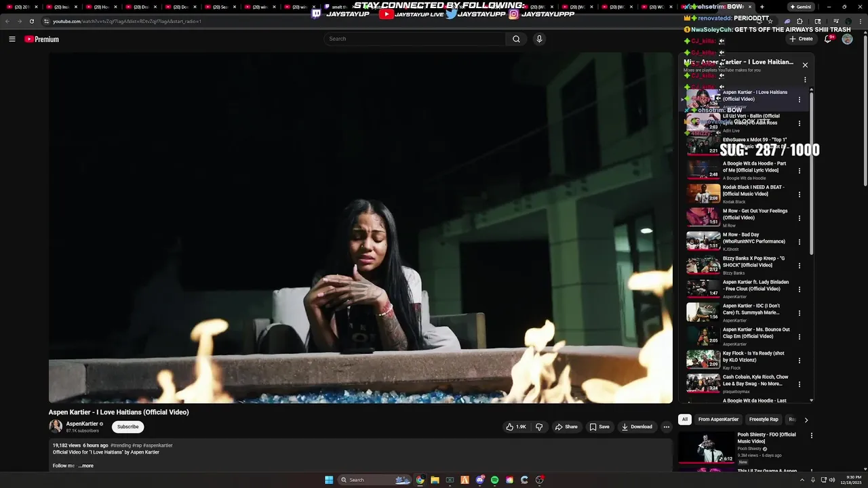Viewport: 868px width, 488px height.
Task: Select the From AspenKartier filter chip
Action: 718,420
